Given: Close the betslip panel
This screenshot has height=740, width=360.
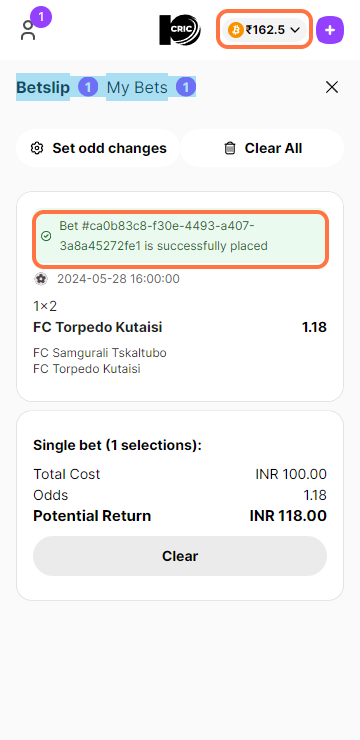Looking at the screenshot, I should pyautogui.click(x=332, y=87).
